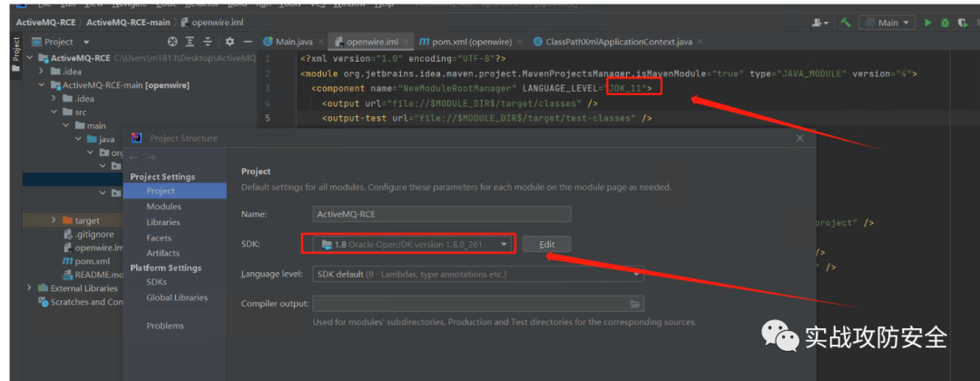Screen dimensions: 980x381
Task: Click ActiveMQ-RCE breadcrumb in navigation bar
Action: click(45, 23)
